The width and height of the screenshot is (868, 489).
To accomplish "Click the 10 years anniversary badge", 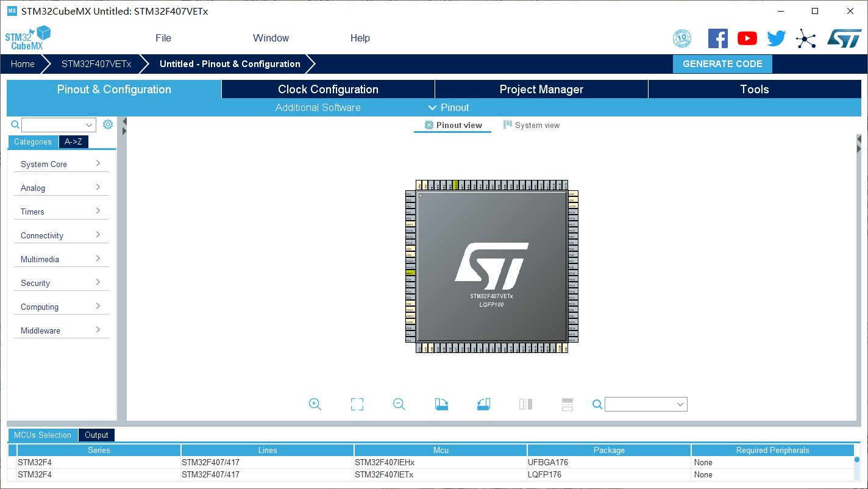I will (x=682, y=38).
